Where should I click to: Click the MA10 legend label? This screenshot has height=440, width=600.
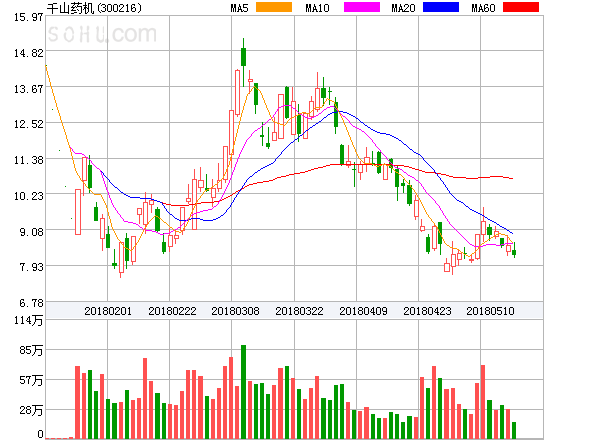tap(317, 8)
